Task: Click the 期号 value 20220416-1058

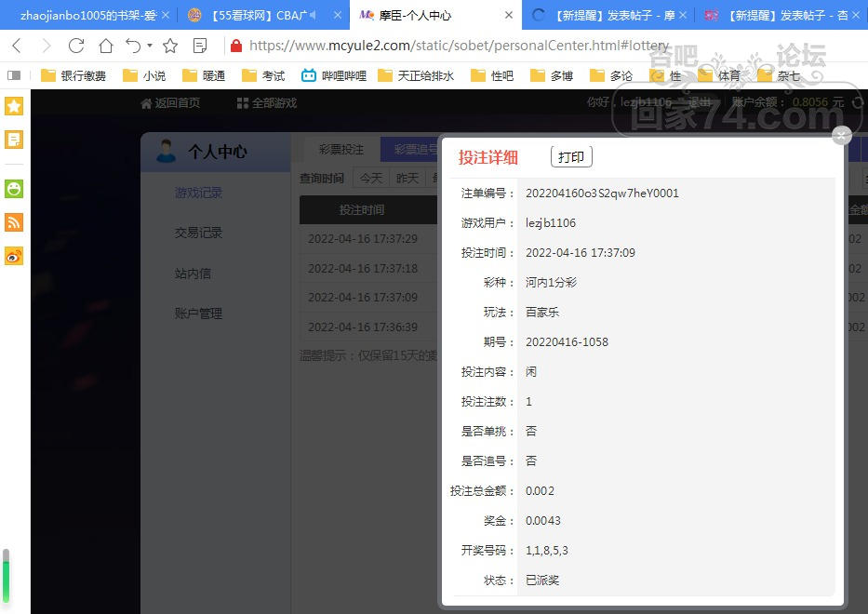Action: (567, 342)
